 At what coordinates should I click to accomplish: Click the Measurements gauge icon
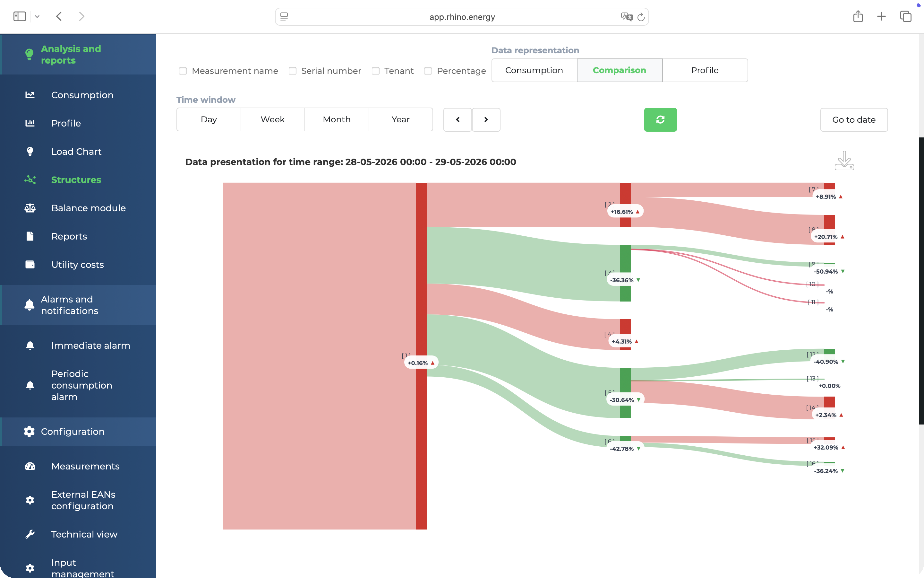point(30,466)
